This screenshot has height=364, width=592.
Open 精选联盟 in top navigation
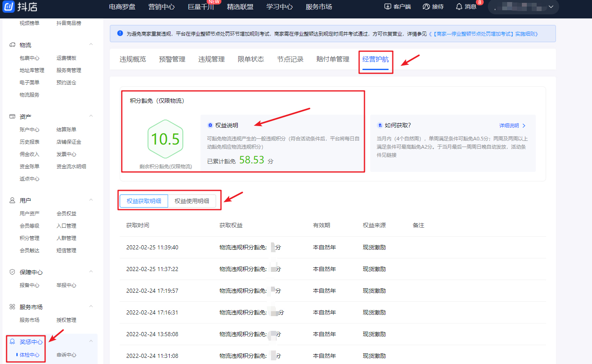pos(240,7)
